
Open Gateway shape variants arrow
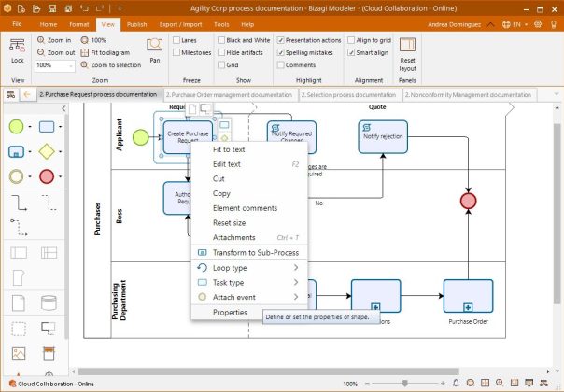click(x=60, y=152)
